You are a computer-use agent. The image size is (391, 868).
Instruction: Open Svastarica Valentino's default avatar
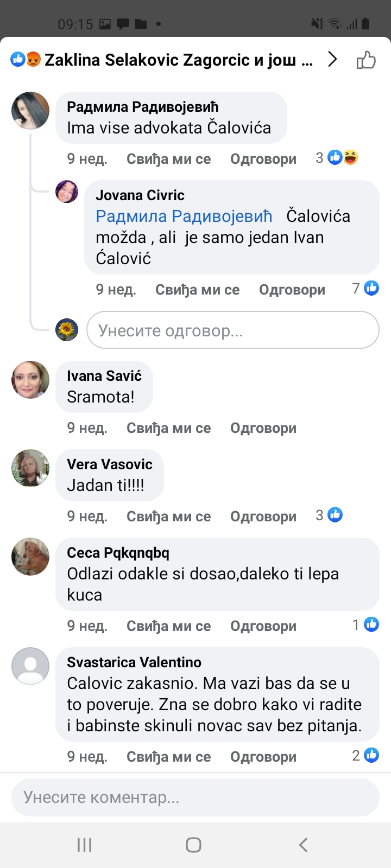30,666
